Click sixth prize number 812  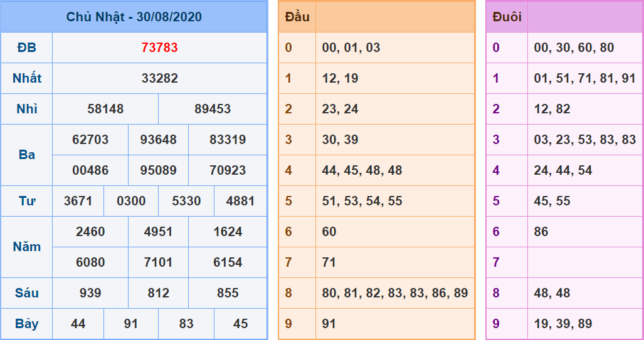pos(158,293)
